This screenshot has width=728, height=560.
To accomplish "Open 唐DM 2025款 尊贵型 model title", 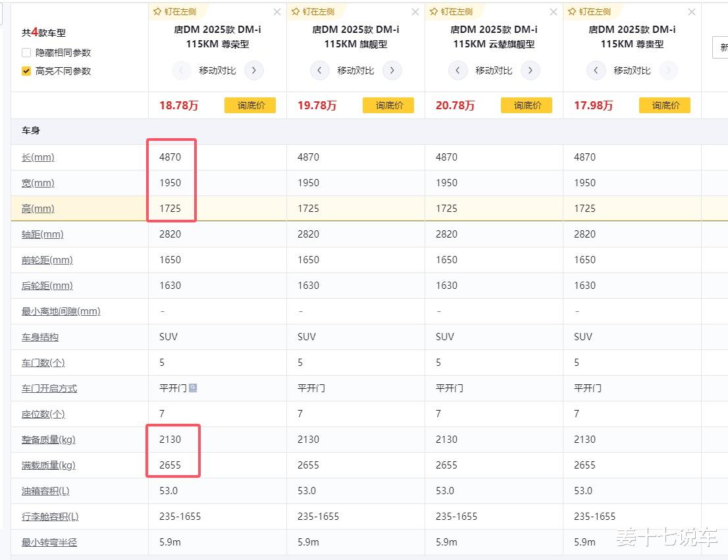I will coord(633,37).
